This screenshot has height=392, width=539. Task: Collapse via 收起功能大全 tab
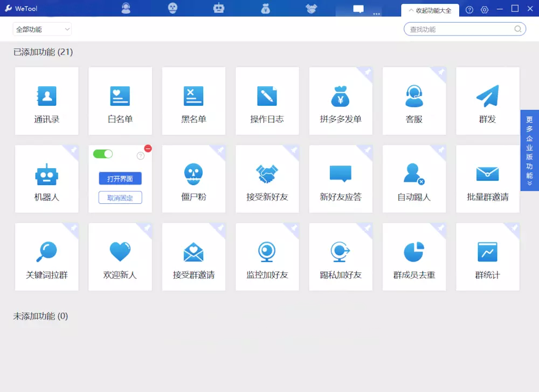point(430,10)
